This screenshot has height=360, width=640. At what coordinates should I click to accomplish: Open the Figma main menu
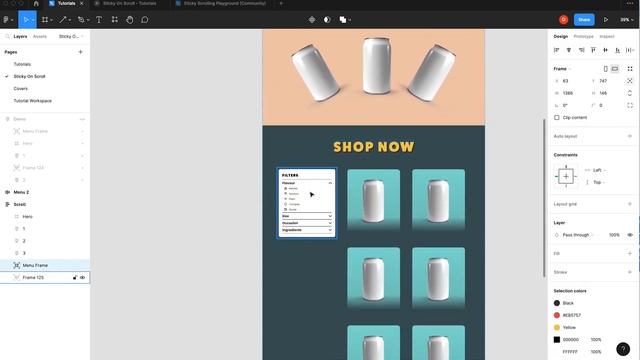pyautogui.click(x=7, y=20)
